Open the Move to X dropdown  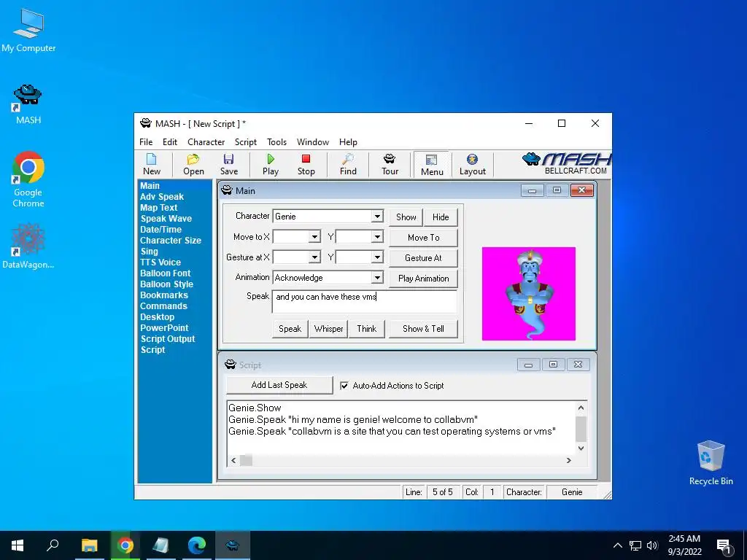[x=314, y=237]
